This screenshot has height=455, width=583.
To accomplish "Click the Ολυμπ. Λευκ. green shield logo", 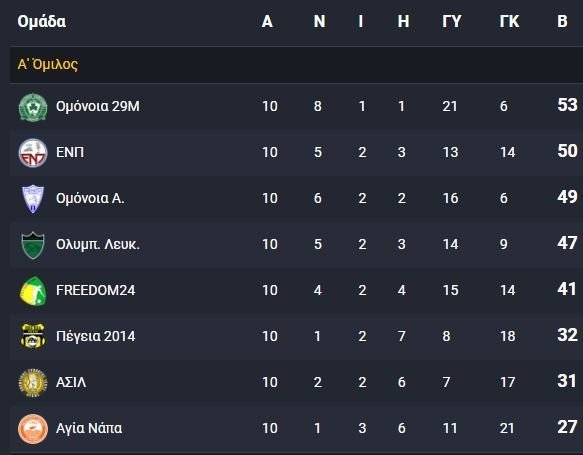I will (x=33, y=245).
